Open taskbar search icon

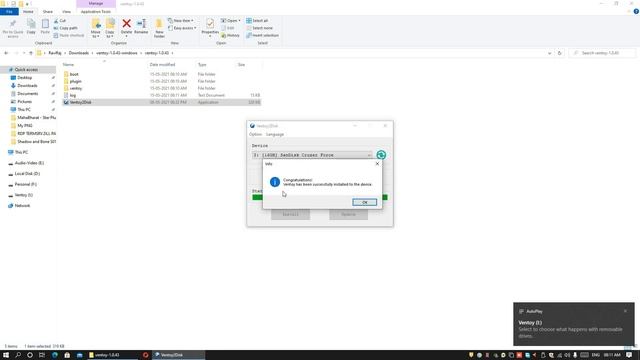[18, 355]
